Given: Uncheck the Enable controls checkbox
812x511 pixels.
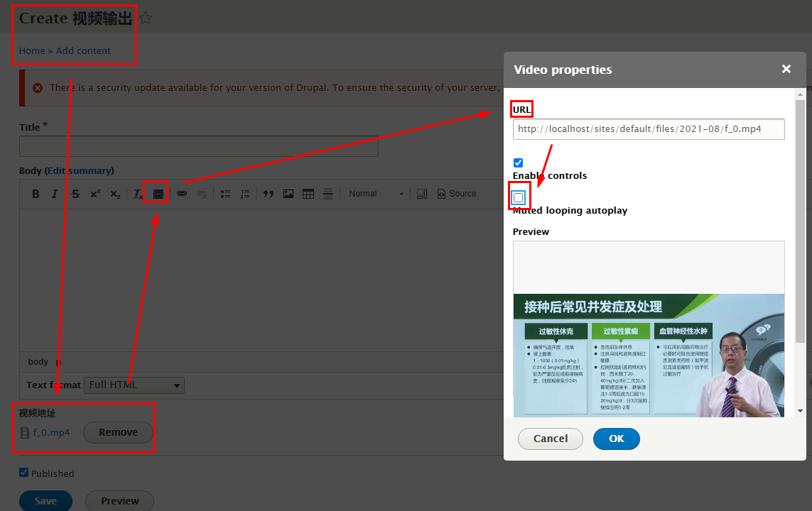Looking at the screenshot, I should [518, 163].
